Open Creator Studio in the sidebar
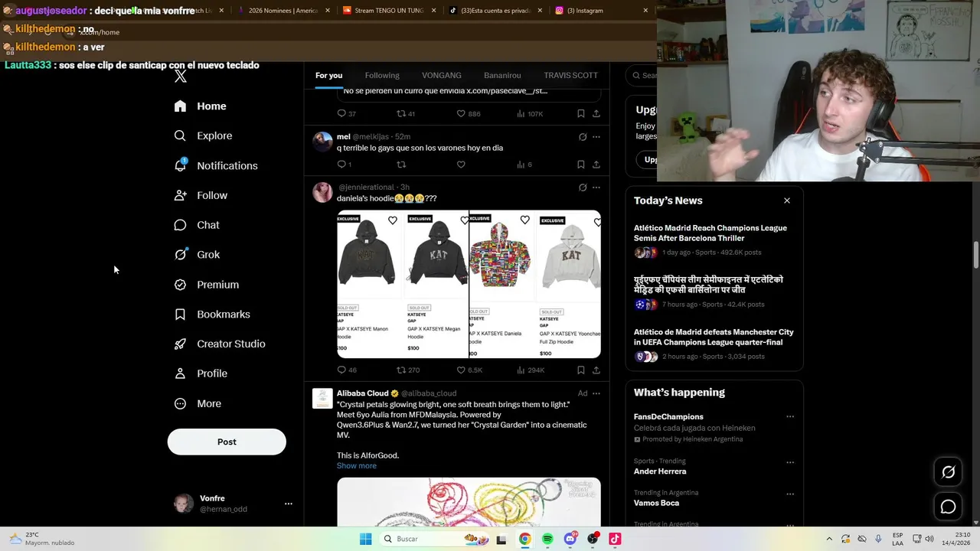Viewport: 980px width, 551px height. 220,344
